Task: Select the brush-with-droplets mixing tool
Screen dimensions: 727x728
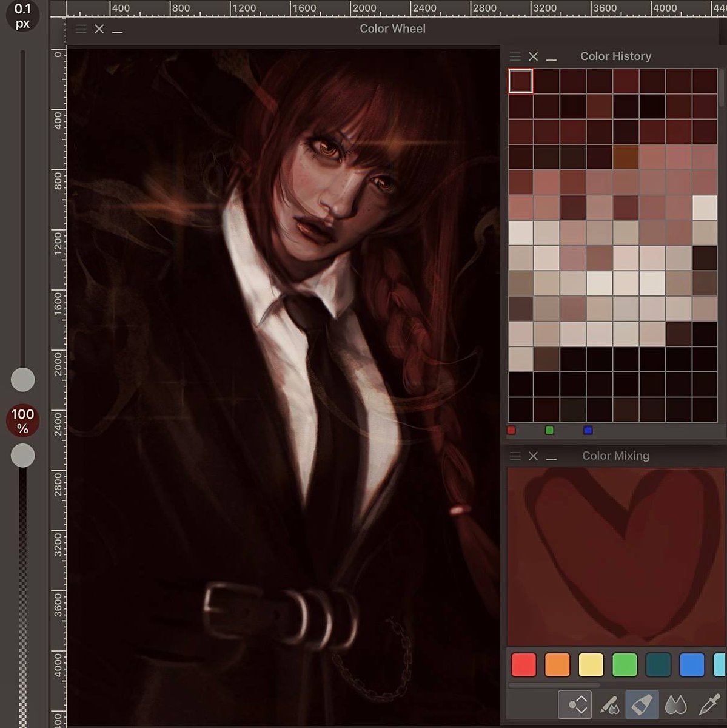Action: [x=609, y=704]
